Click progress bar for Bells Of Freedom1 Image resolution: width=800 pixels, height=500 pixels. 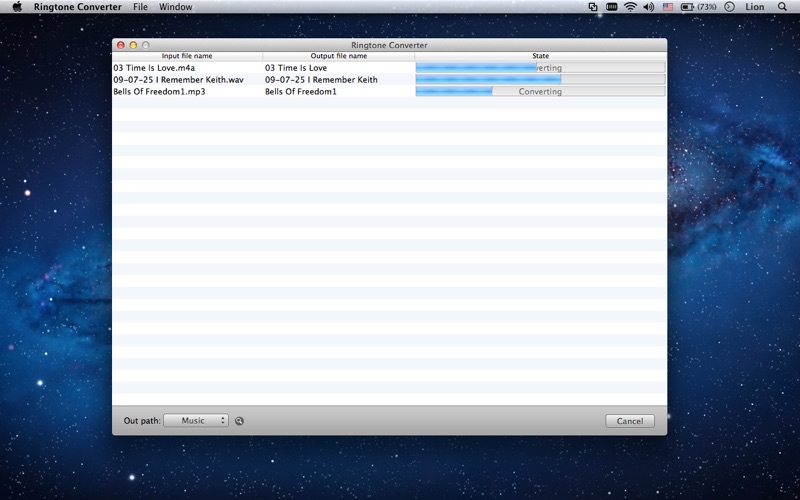click(x=540, y=91)
